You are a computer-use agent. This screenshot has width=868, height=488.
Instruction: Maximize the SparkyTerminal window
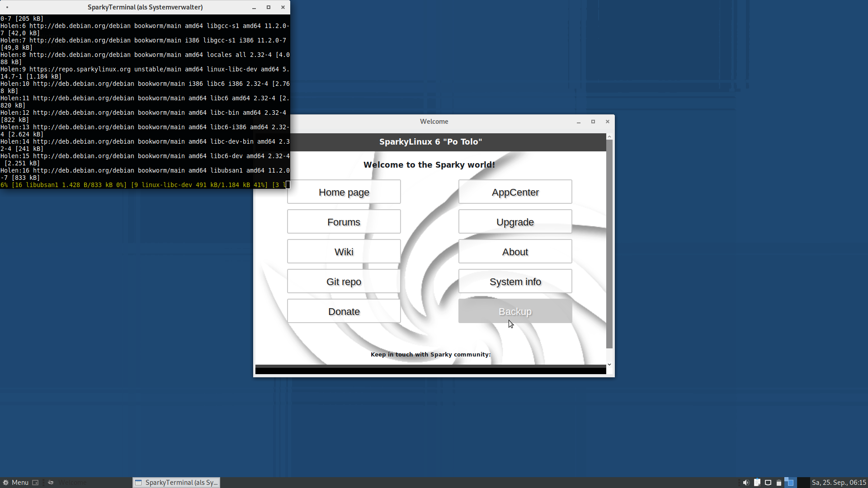tap(269, 7)
